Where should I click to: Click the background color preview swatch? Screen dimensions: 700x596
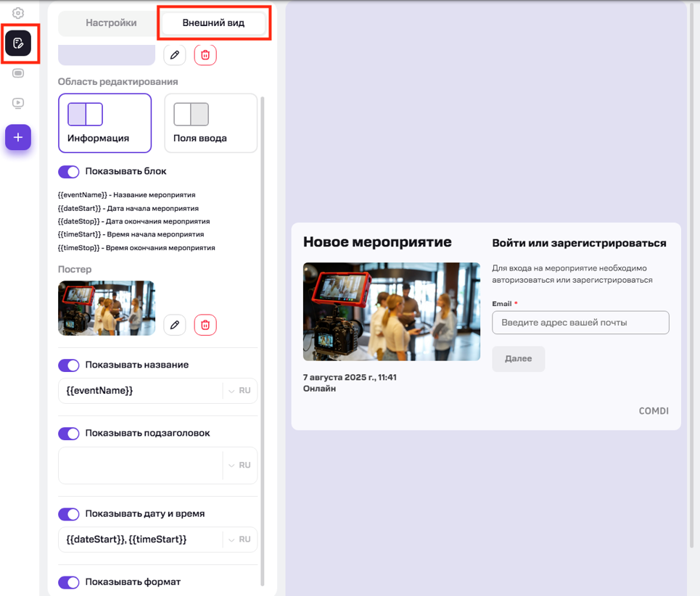click(x=107, y=55)
